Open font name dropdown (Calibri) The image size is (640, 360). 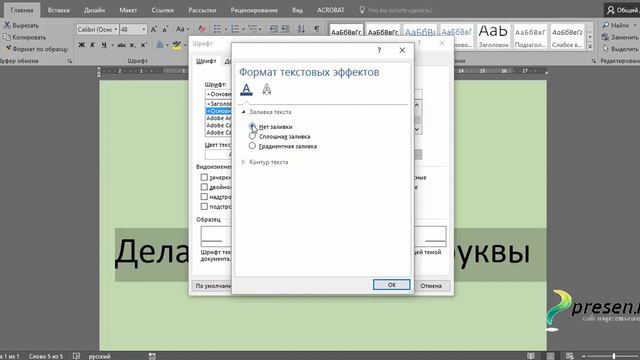point(116,29)
